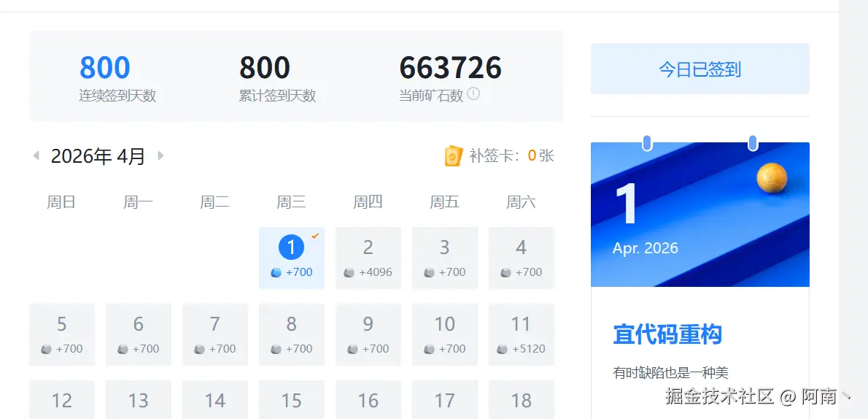Image resolution: width=868 pixels, height=419 pixels.
Task: Click orange checkmark on day 1
Action: coord(315,236)
